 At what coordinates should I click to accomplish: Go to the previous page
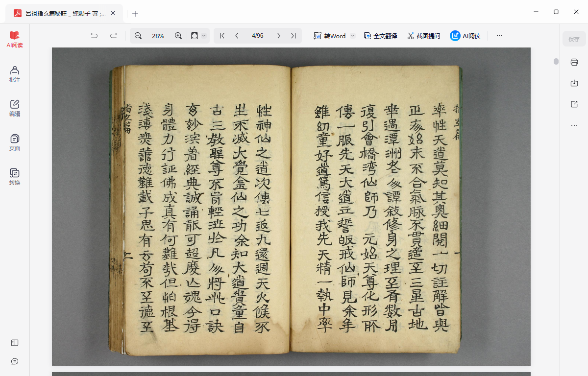point(237,36)
